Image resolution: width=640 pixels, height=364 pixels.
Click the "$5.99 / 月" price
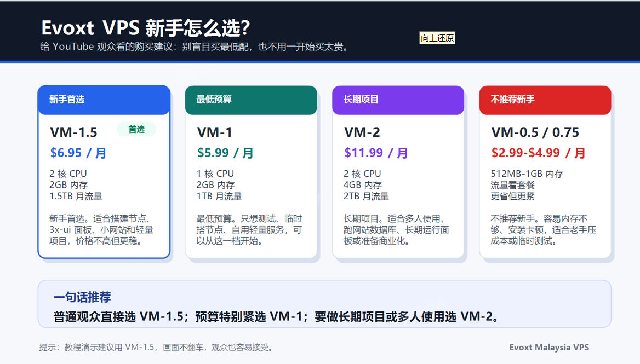(225, 153)
